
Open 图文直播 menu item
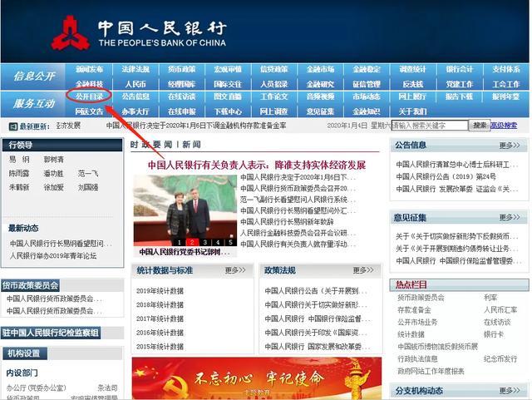click(228, 96)
